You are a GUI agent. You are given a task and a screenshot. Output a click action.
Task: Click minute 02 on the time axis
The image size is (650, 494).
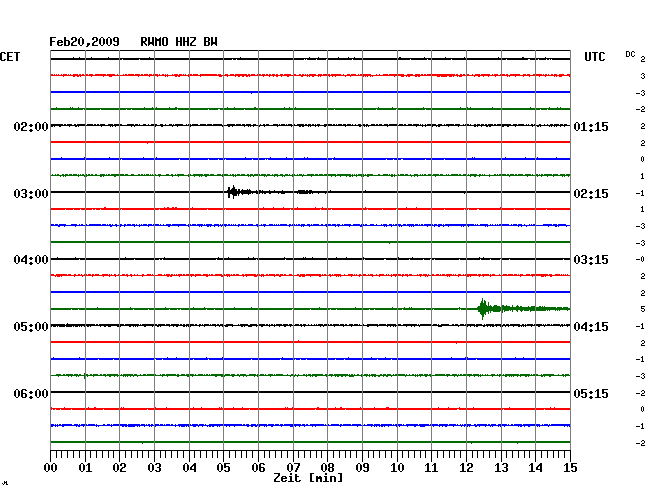click(119, 467)
